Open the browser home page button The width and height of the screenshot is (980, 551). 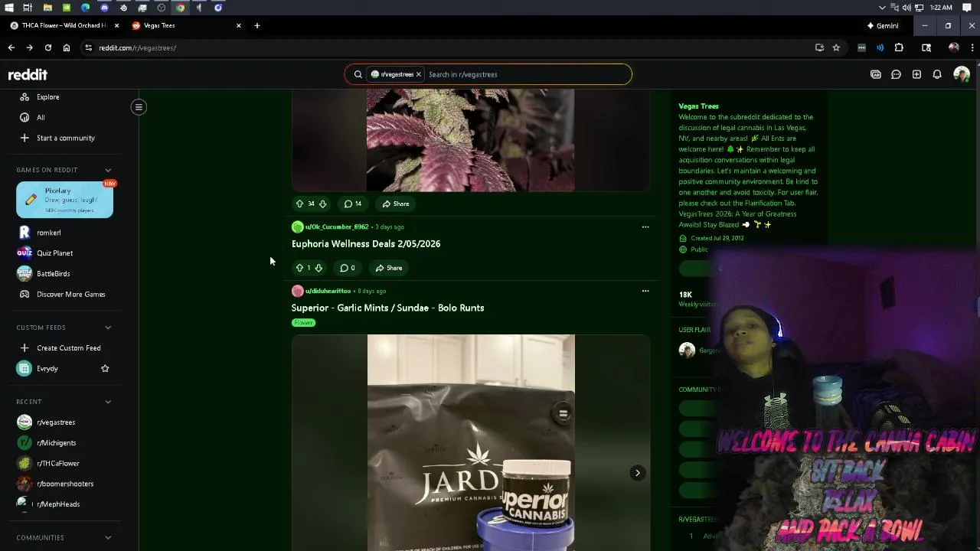67,47
